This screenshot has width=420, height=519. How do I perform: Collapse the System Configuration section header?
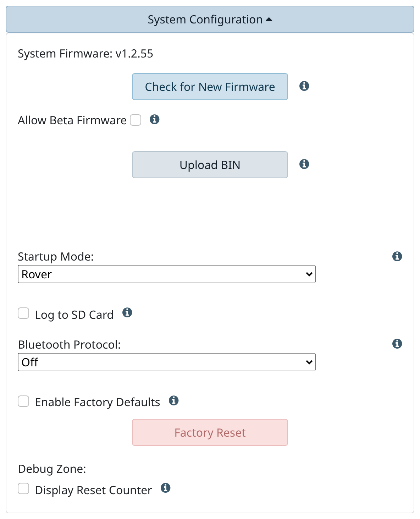point(210,20)
